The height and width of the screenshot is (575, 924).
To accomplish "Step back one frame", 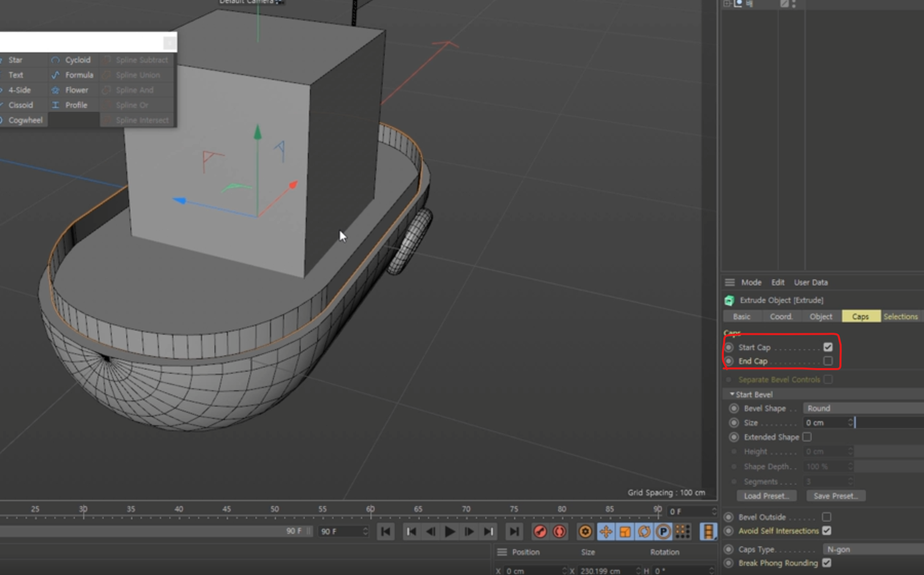I will tap(430, 532).
